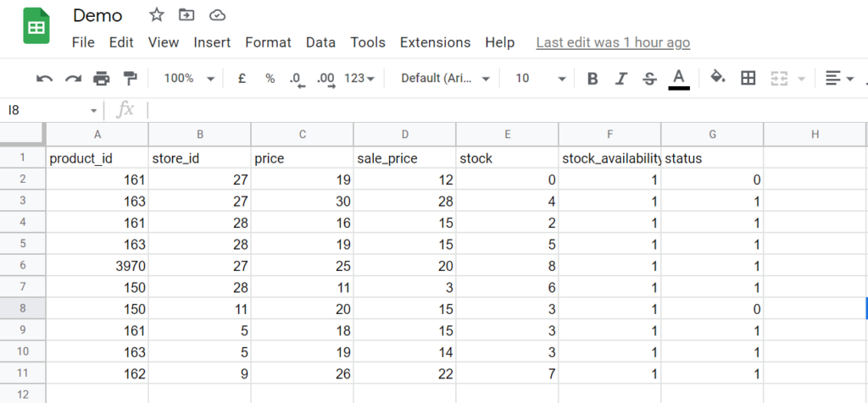Undo the last action
The width and height of the screenshot is (868, 403).
click(44, 79)
